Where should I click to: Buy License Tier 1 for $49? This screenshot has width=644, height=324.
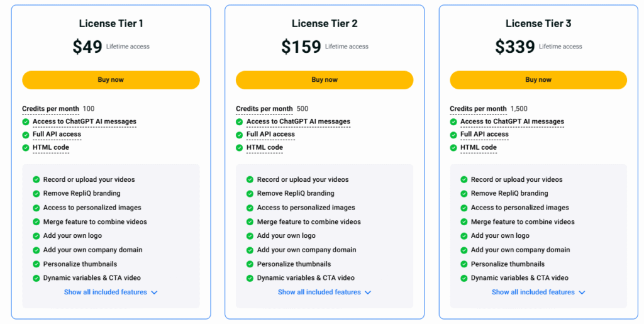[x=111, y=80]
